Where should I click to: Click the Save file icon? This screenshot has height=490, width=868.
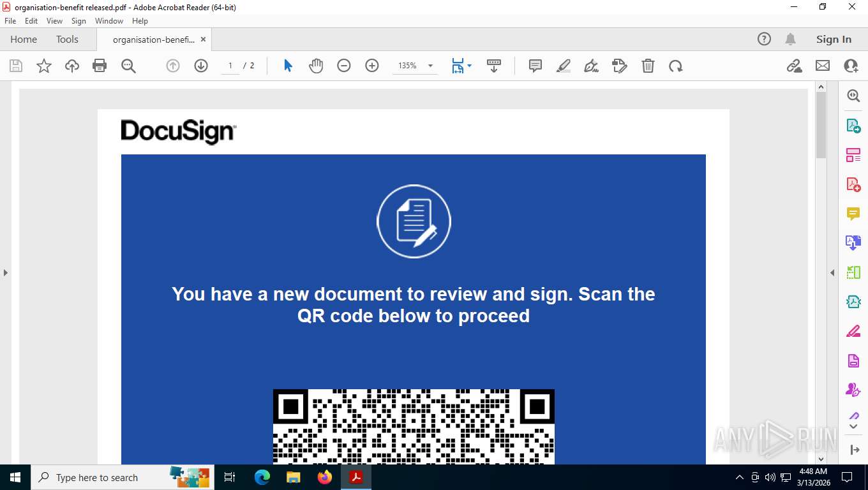[16, 66]
